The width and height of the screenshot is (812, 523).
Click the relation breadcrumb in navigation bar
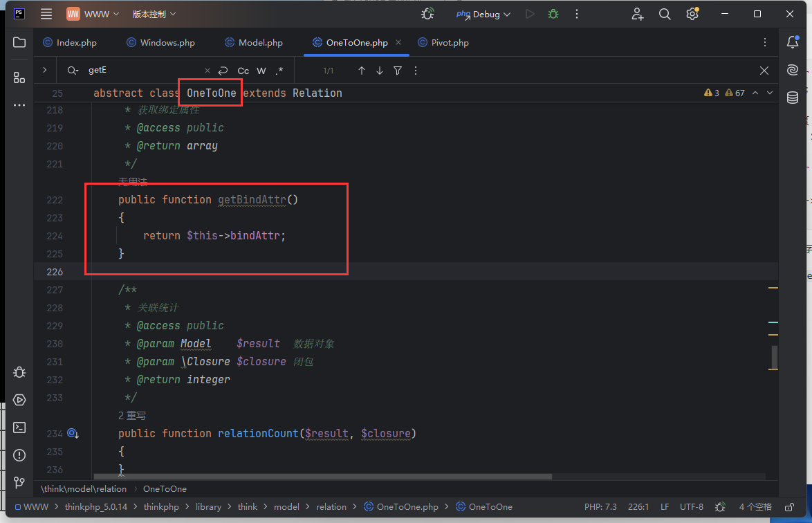click(x=331, y=507)
